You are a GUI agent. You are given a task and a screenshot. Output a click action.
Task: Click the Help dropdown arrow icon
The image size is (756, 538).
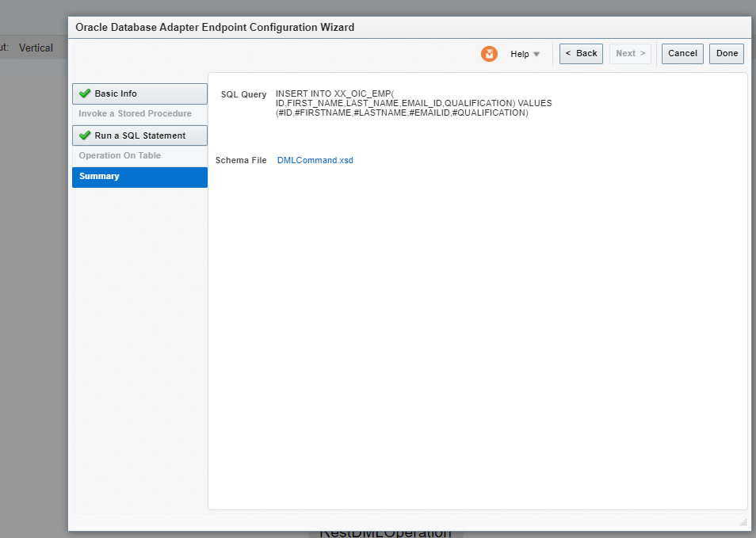(x=536, y=54)
